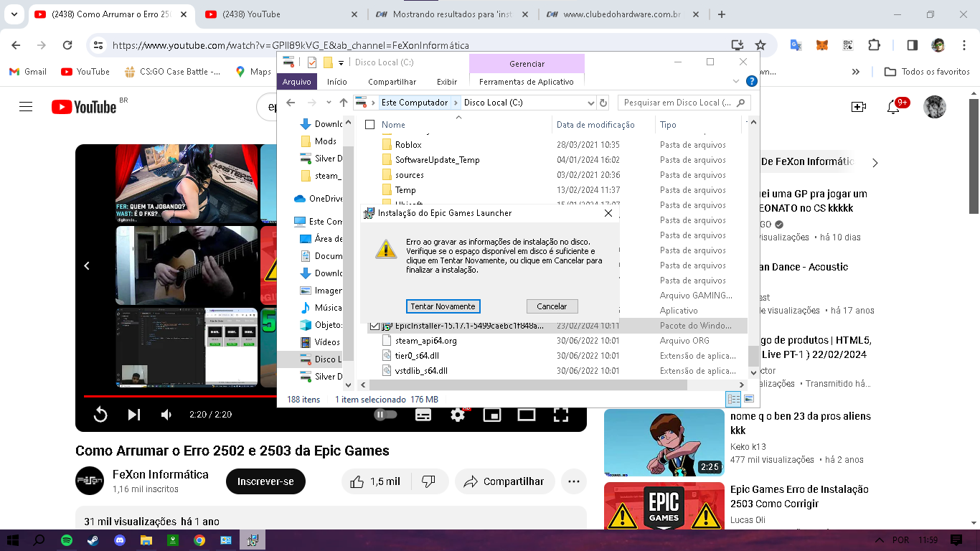Open Chrome extensions puzzle icon

click(874, 45)
